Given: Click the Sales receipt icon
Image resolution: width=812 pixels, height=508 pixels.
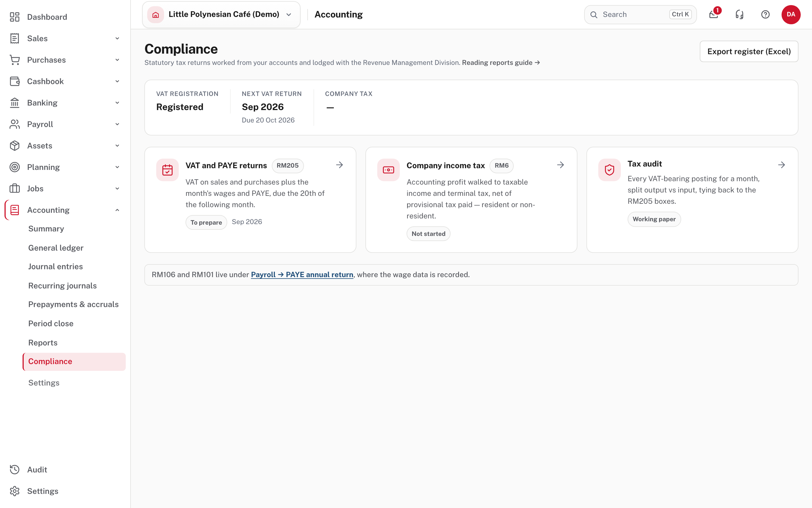Looking at the screenshot, I should tap(14, 38).
